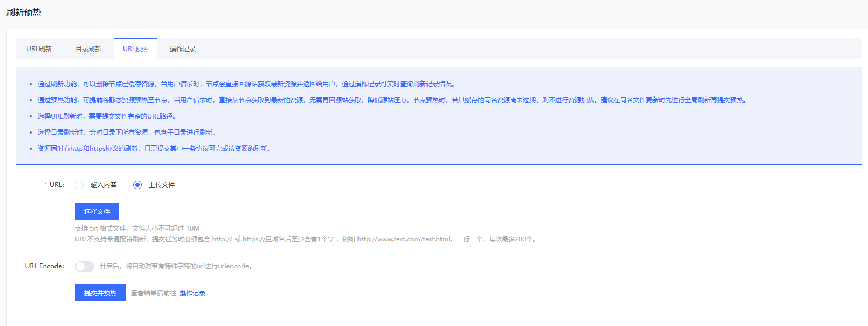868x326 pixels.
Task: Follow the 操作记录 link beside submit
Action: pos(192,293)
